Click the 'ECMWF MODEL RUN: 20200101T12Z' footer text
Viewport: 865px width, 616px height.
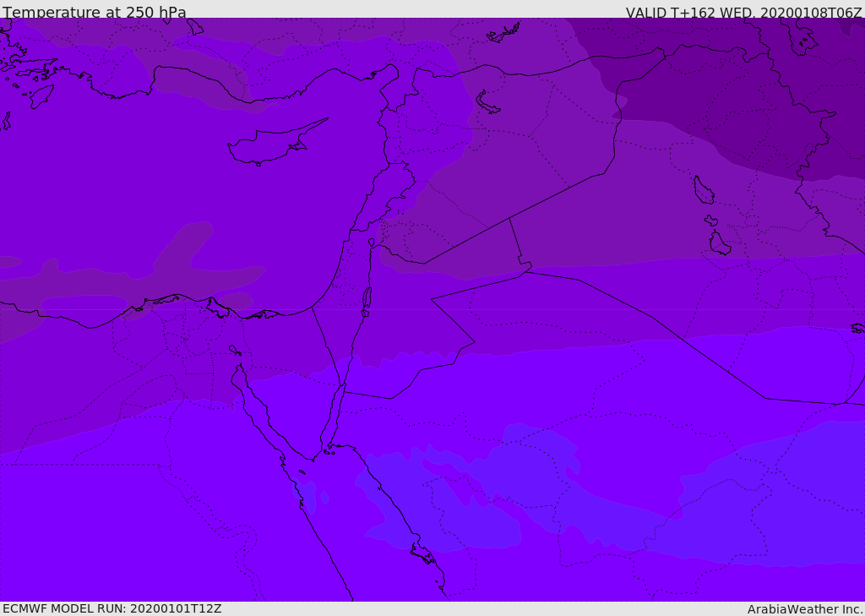(112, 608)
